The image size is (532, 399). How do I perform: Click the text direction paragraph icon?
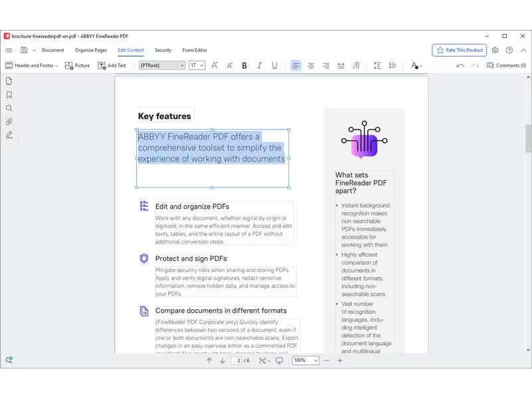click(x=356, y=66)
